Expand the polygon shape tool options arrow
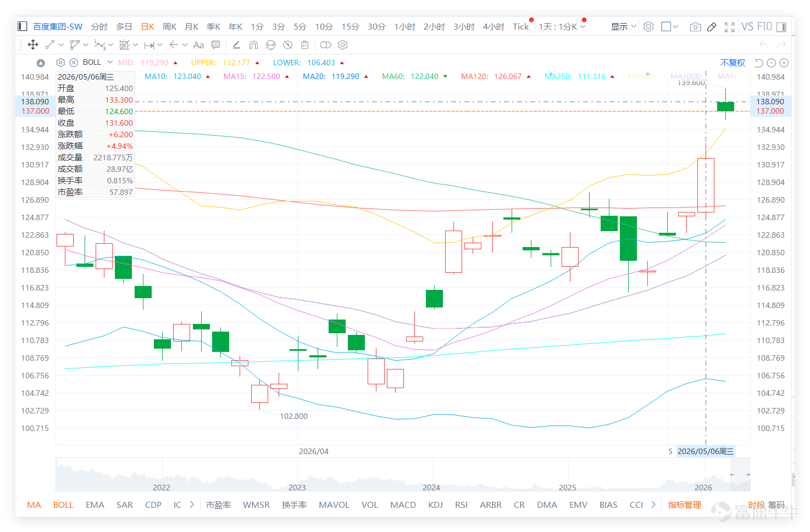Viewport: 810px width, 532px height. [86, 45]
